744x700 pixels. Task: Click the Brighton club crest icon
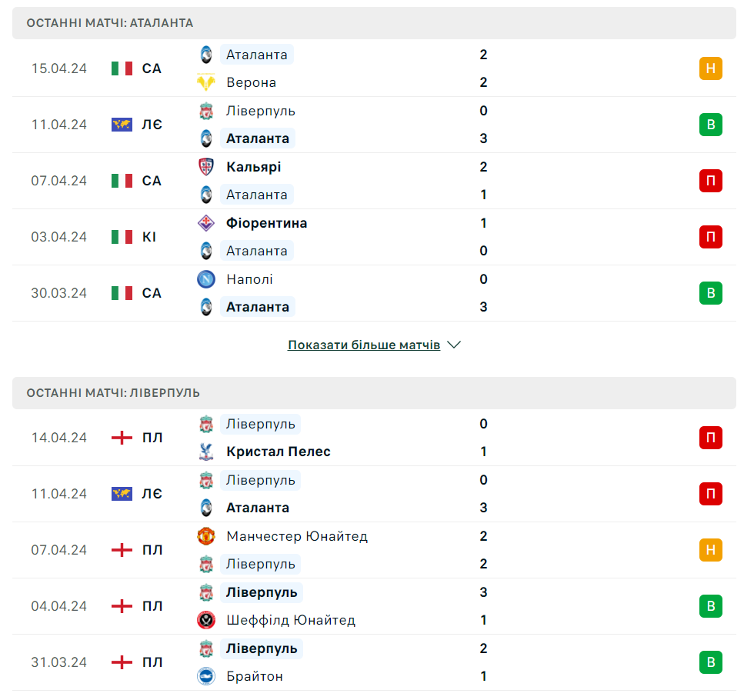coord(205,676)
